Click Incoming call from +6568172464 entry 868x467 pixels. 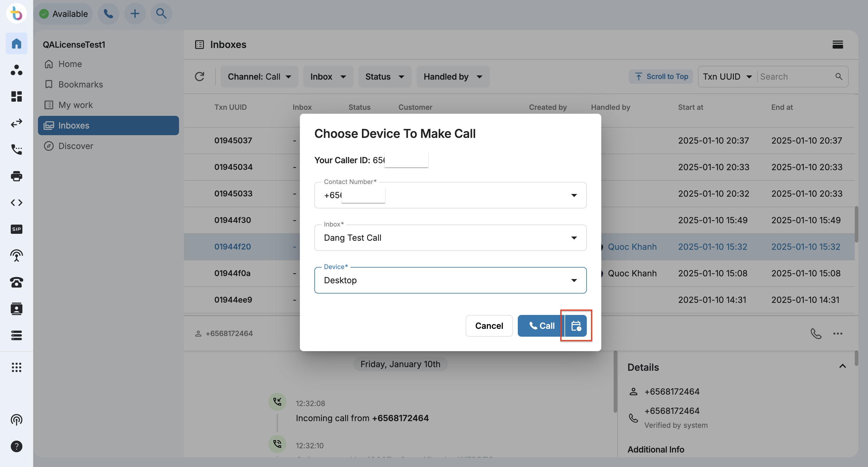(362, 418)
